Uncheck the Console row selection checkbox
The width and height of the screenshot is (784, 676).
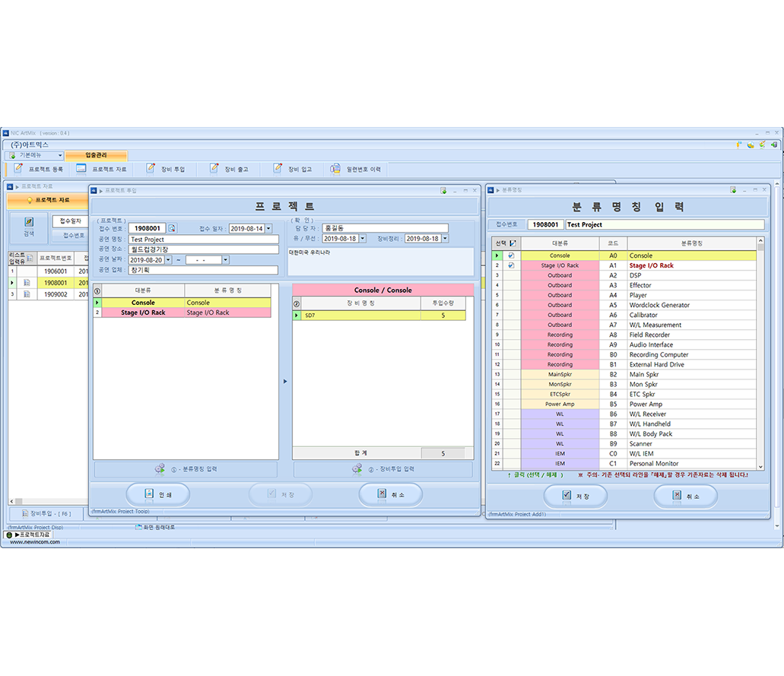(511, 256)
